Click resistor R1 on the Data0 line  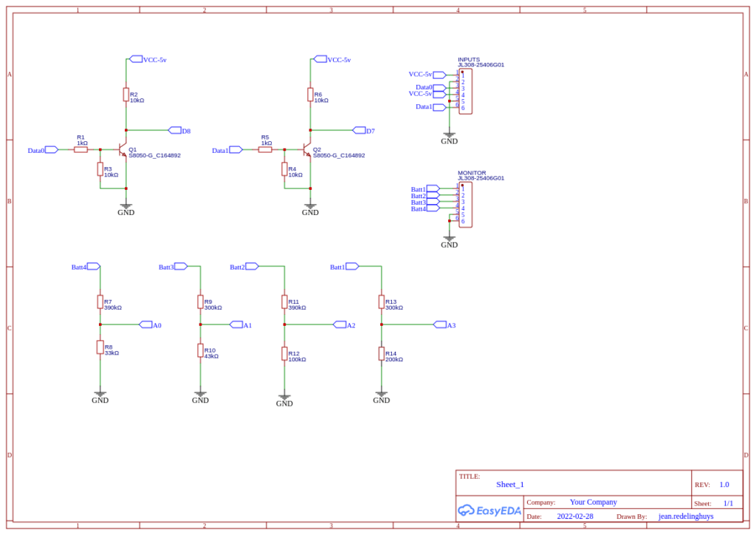[x=81, y=150]
